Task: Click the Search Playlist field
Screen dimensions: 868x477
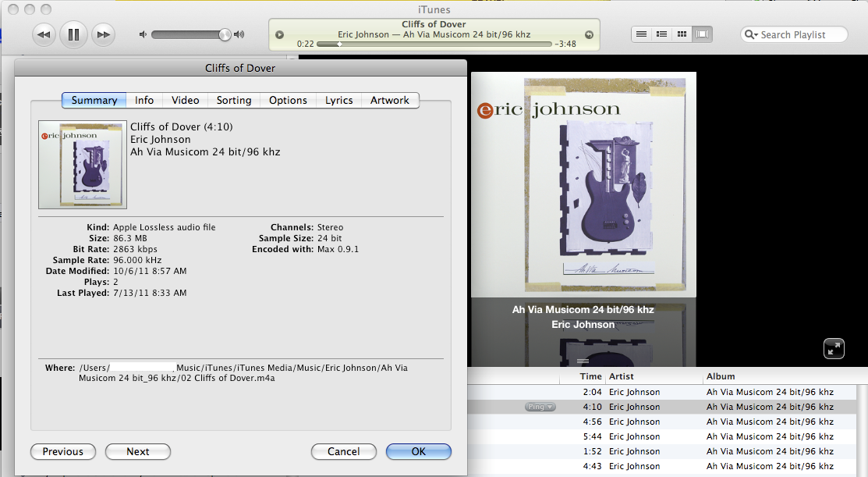Action: coord(794,34)
